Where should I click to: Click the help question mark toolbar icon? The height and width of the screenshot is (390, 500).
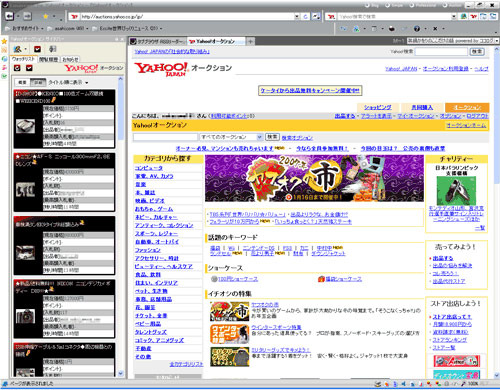click(x=417, y=29)
